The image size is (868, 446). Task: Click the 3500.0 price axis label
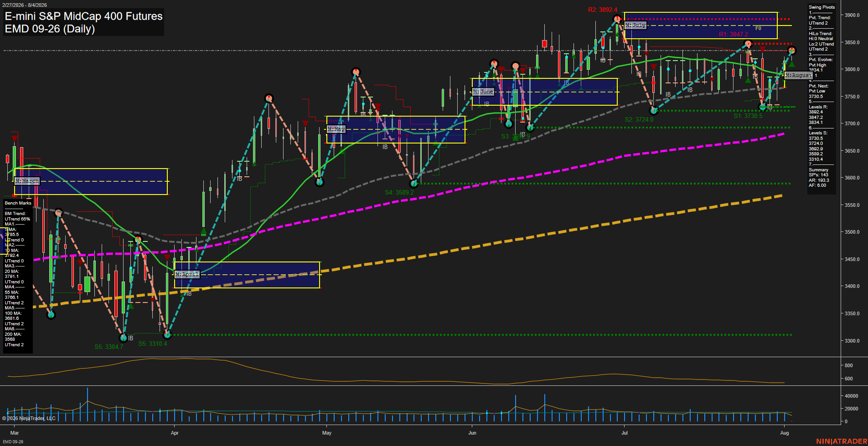point(852,232)
